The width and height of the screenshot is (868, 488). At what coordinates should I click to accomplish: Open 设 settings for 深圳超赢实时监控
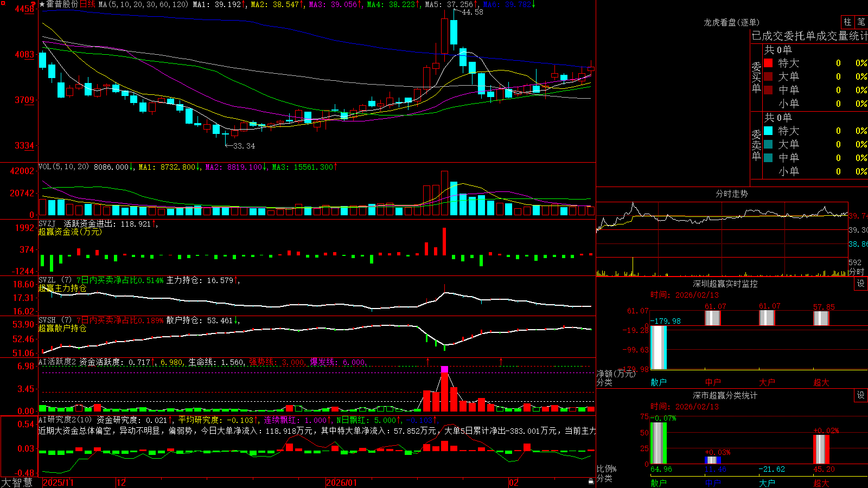(x=861, y=284)
